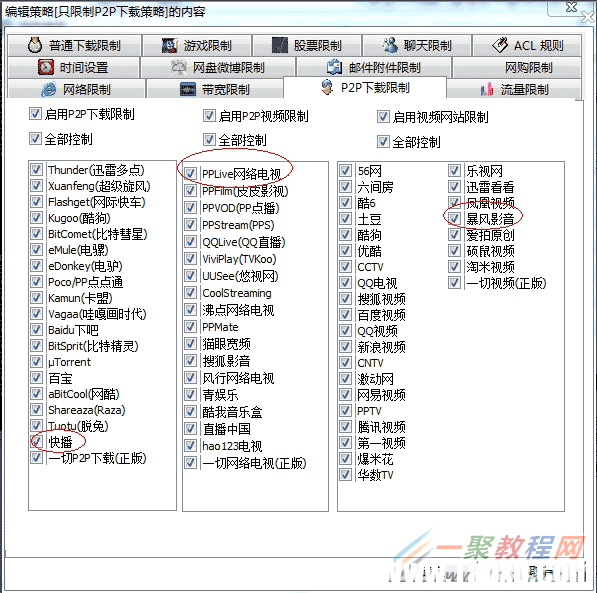Uncheck PPFilm(皮皮影视) checkbox
This screenshot has width=597, height=593.
(190, 190)
